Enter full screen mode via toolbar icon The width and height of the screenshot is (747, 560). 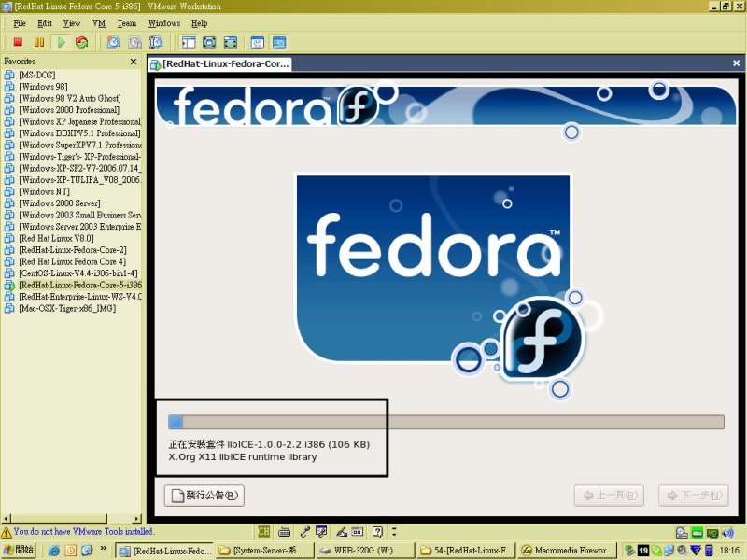[x=231, y=42]
